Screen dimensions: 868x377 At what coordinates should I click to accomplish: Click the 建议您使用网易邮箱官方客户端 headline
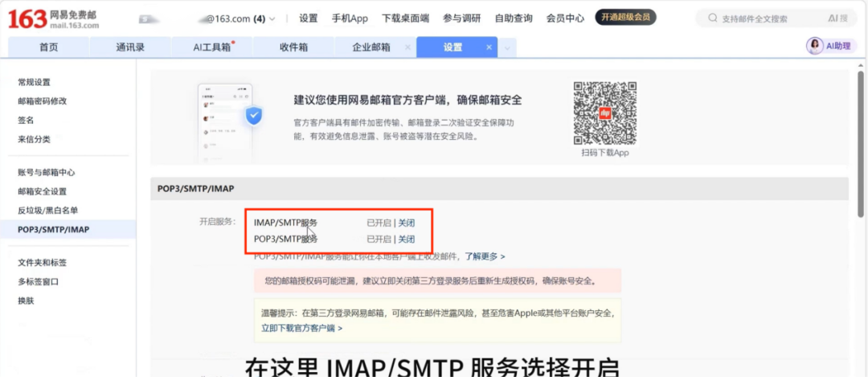(408, 100)
